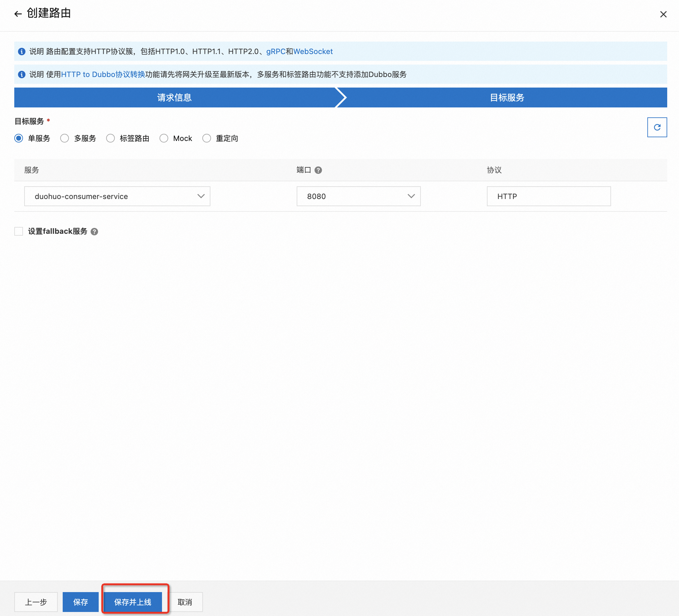
Task: Switch to the 请求信息 step
Action: (x=174, y=98)
